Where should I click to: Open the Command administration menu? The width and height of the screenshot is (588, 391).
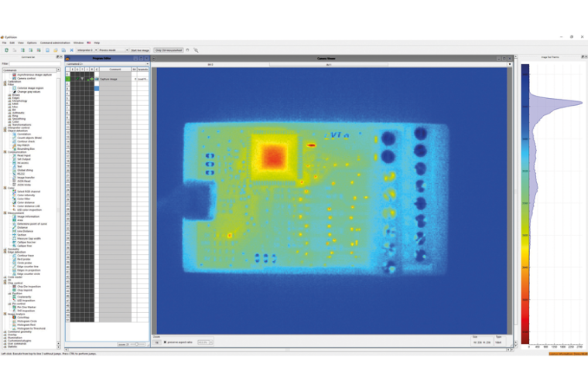[55, 42]
